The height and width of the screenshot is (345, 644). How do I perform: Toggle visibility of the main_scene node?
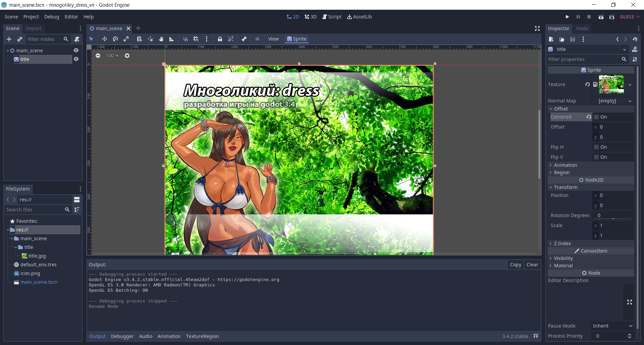(x=76, y=51)
